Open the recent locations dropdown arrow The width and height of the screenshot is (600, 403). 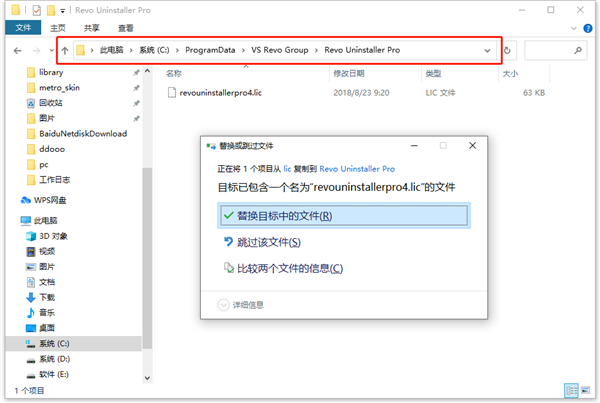point(52,50)
